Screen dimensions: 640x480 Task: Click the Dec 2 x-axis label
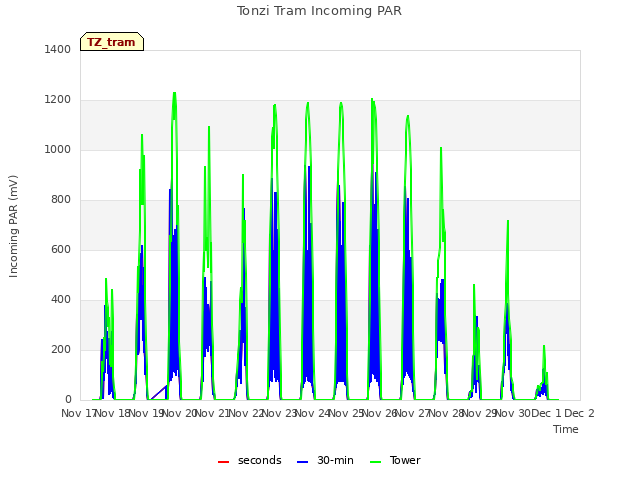tap(579, 413)
